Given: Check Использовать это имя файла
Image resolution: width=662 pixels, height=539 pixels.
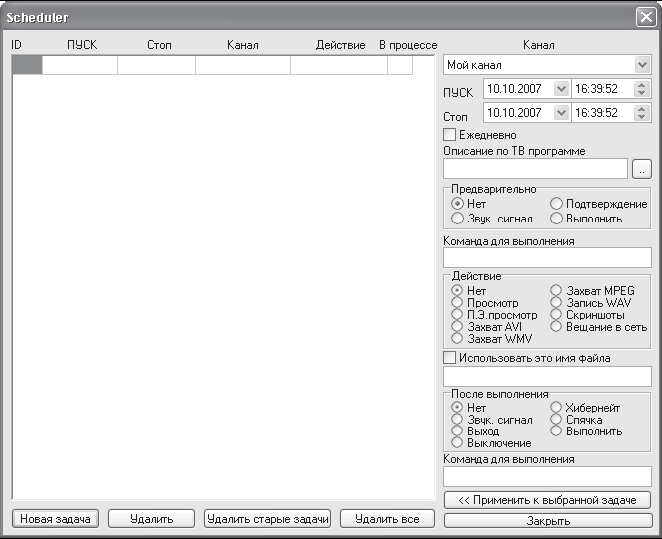Looking at the screenshot, I should (x=450, y=358).
